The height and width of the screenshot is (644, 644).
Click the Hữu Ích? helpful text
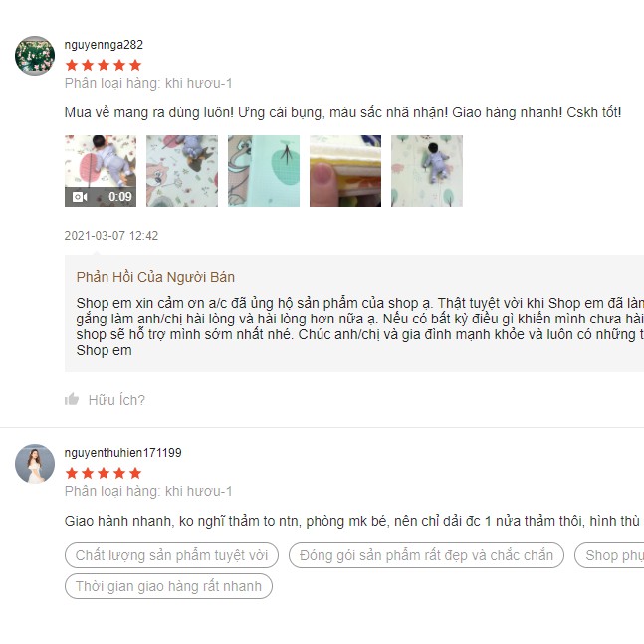[116, 400]
